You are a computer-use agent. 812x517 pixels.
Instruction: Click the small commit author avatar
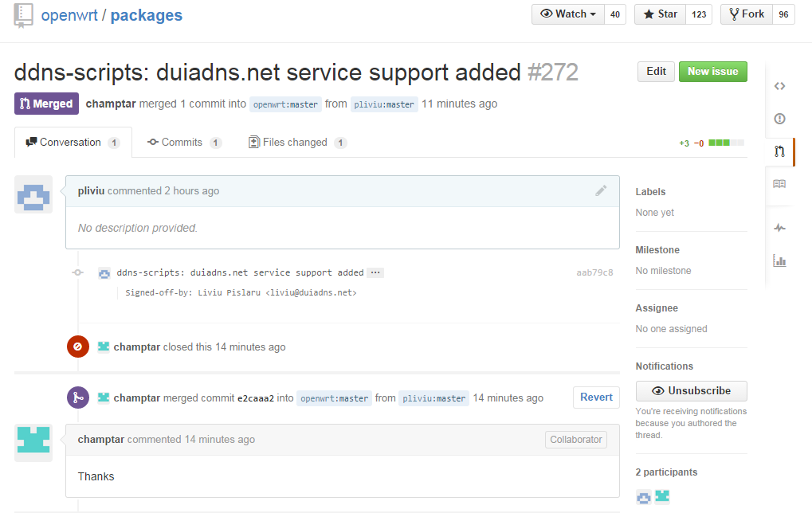[x=104, y=273]
